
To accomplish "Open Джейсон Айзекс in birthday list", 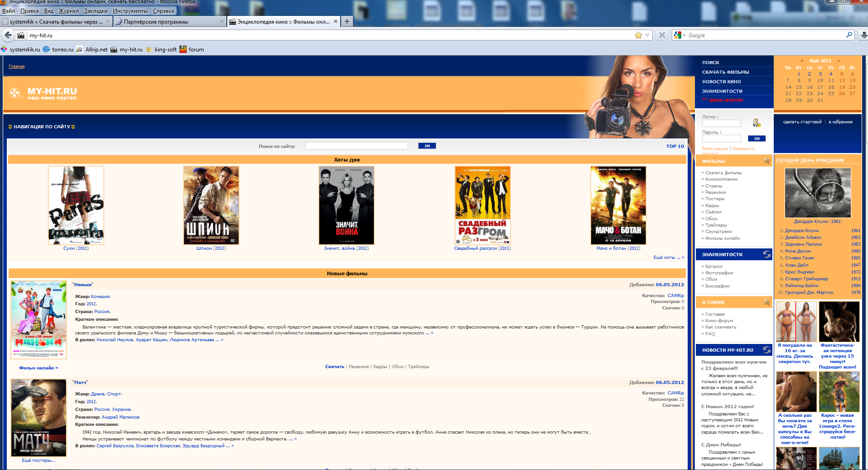I will [x=803, y=238].
